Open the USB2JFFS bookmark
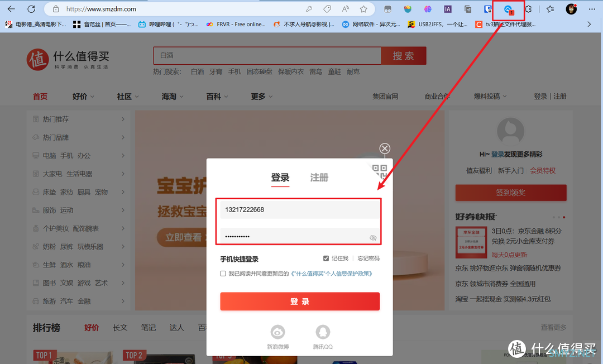This screenshot has width=603, height=364. [438, 24]
